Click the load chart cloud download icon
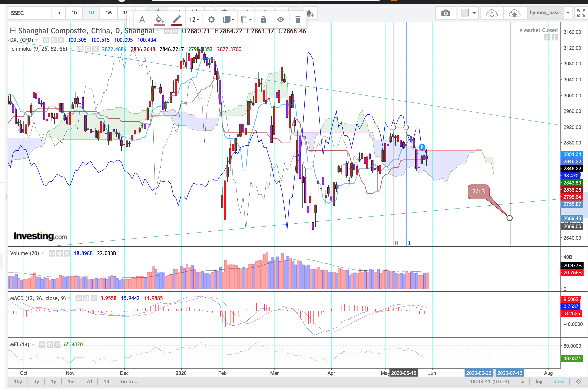Image resolution: width=588 pixels, height=389 pixels. click(492, 13)
